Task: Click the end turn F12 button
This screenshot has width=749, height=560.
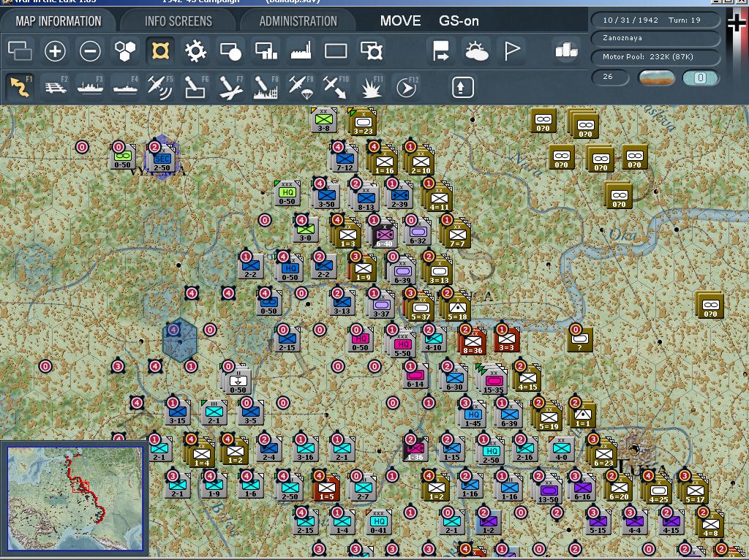Action: tap(406, 86)
